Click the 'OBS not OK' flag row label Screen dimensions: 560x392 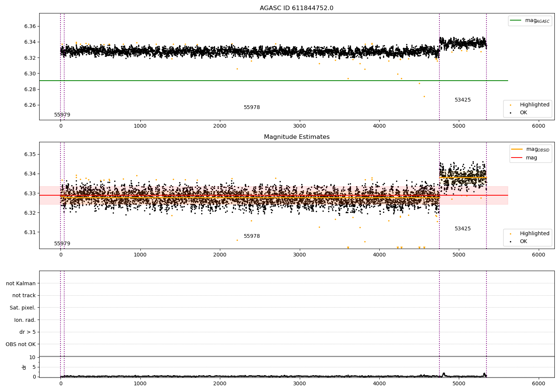click(x=21, y=344)
